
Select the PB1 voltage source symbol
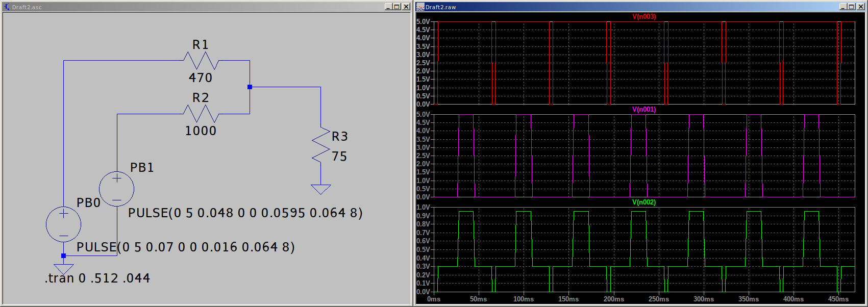pos(116,189)
